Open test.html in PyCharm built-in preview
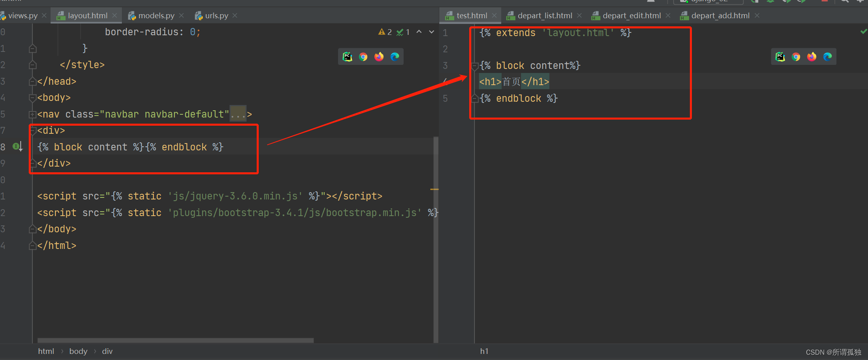 point(780,57)
